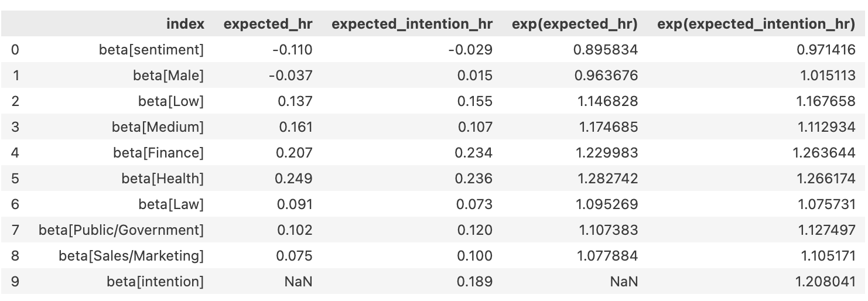This screenshot has width=868, height=301.
Task: Click the index column header
Action: click(x=185, y=24)
